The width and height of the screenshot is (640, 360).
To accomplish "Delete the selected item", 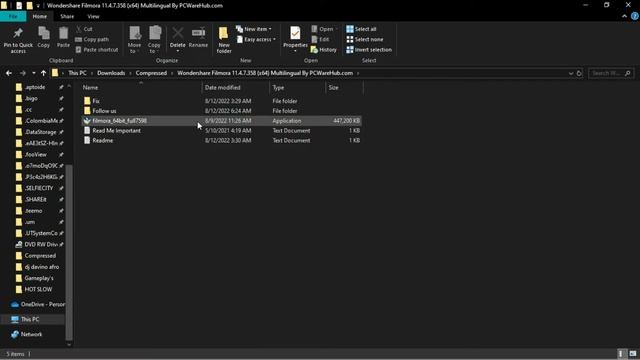I will coord(178,40).
